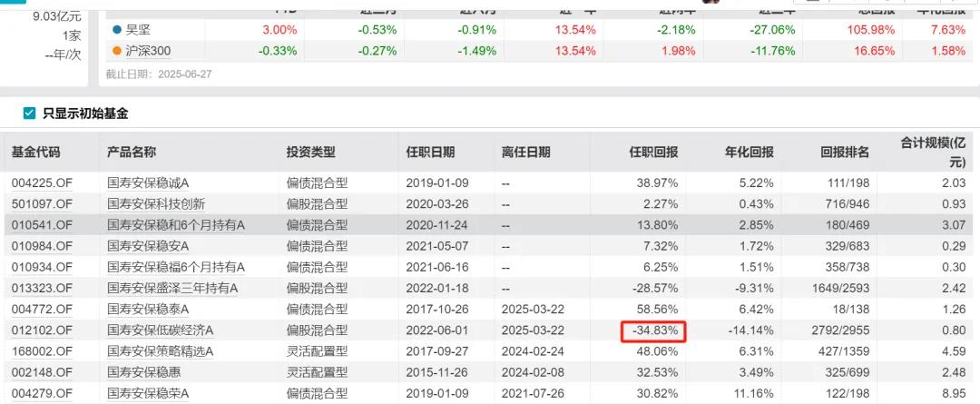Sort by the 任职日期 column header

coord(430,152)
